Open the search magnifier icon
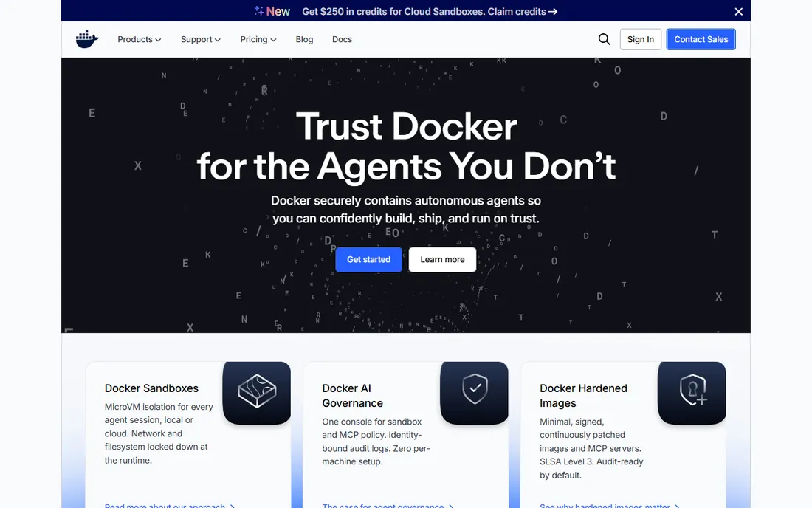The image size is (812, 508). click(604, 39)
